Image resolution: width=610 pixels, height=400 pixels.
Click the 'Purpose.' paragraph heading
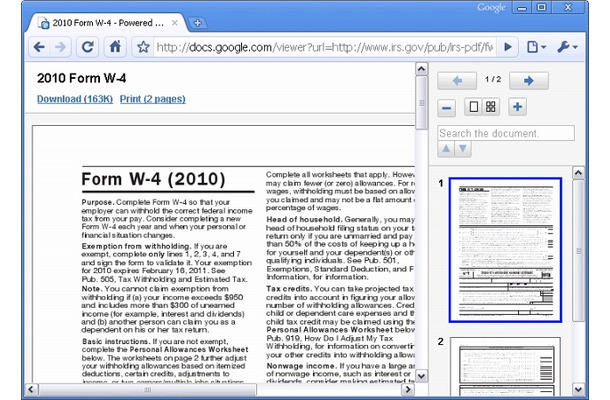click(x=98, y=202)
